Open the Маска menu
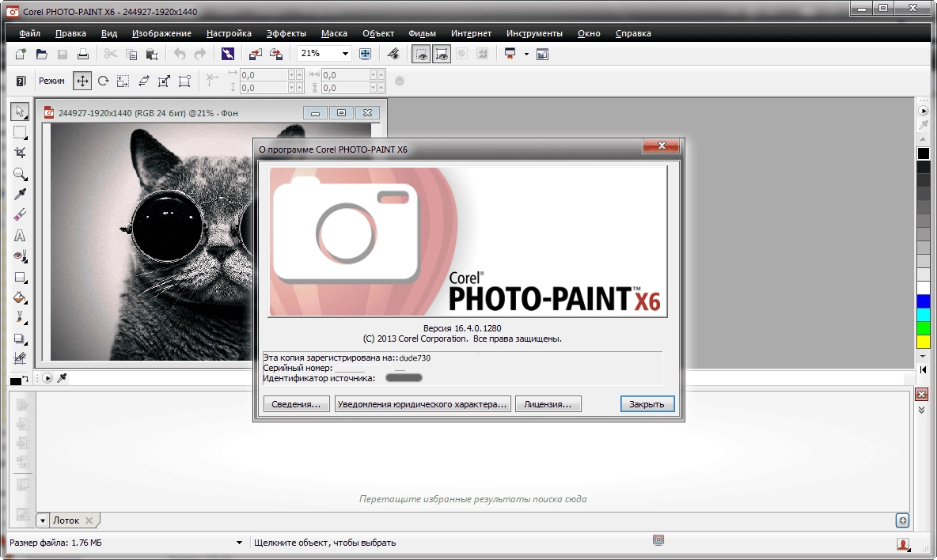937x560 pixels. pos(334,33)
